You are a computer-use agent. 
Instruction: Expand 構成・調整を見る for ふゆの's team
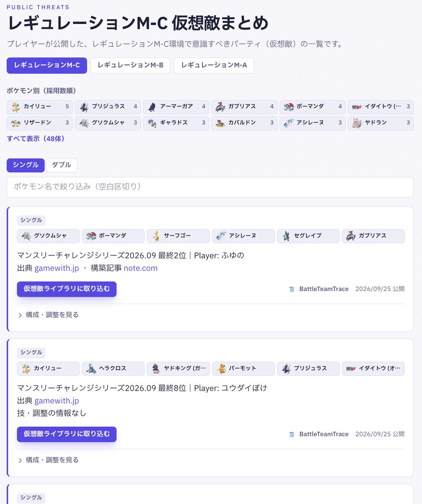(48, 315)
